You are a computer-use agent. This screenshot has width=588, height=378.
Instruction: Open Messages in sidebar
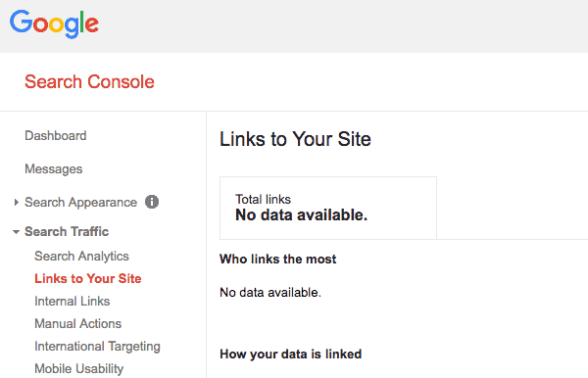click(54, 169)
